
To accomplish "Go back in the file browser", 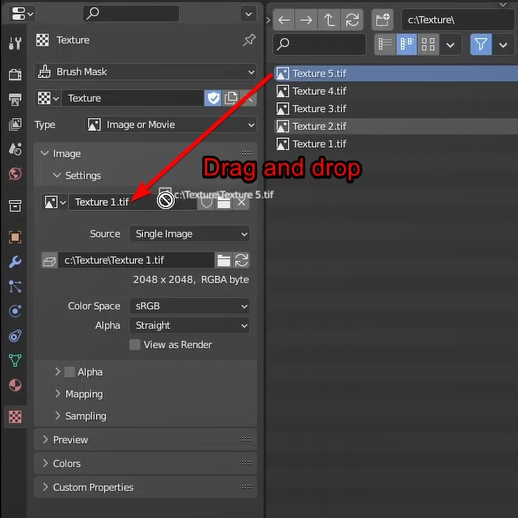I will coord(284,20).
